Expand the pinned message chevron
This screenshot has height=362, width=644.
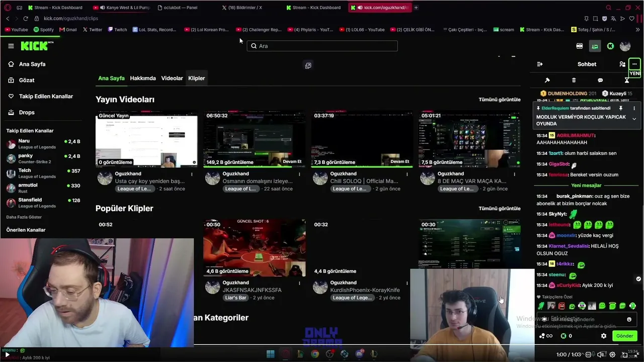coord(634,119)
